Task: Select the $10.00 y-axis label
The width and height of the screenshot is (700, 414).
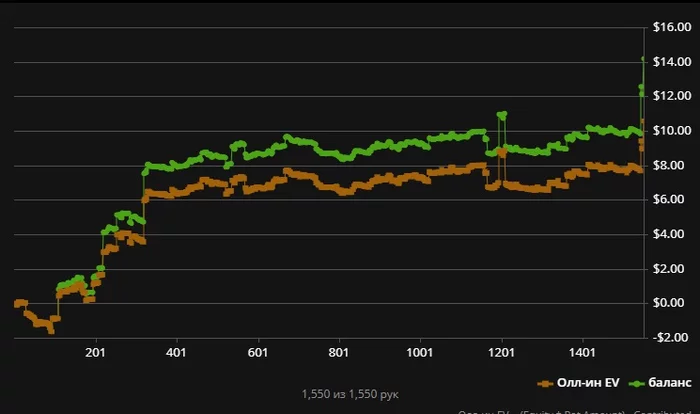Action: pyautogui.click(x=672, y=130)
